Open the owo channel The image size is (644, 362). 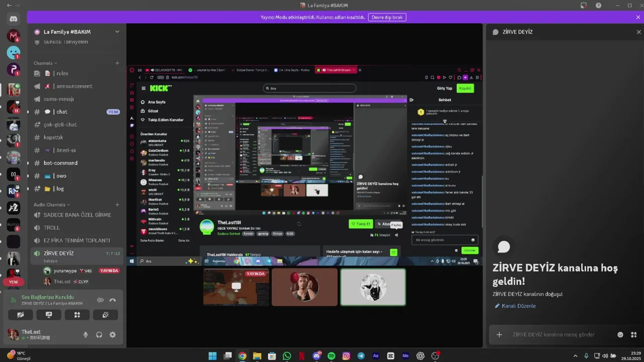point(76,176)
